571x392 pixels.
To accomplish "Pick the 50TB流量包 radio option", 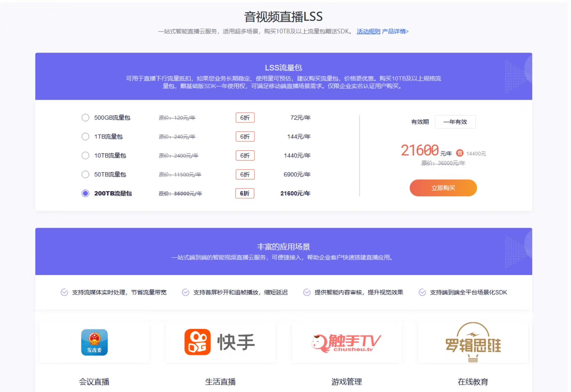I will pos(85,175).
